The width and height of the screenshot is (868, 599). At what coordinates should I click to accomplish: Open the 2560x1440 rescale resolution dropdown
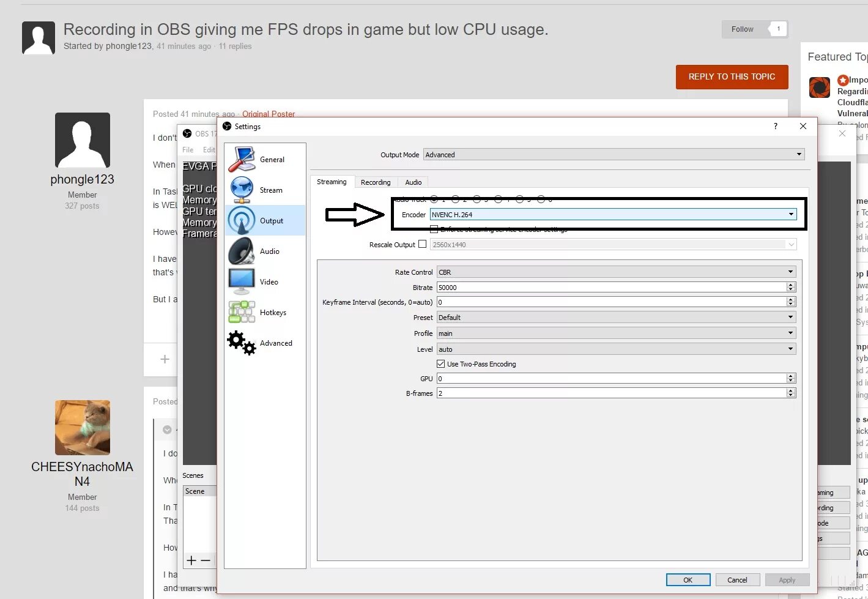tap(614, 245)
